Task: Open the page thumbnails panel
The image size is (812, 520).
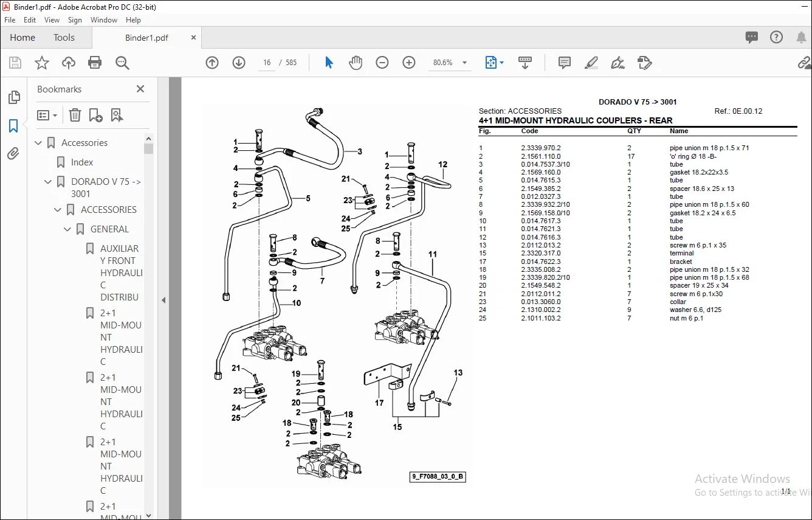Action: (x=13, y=97)
